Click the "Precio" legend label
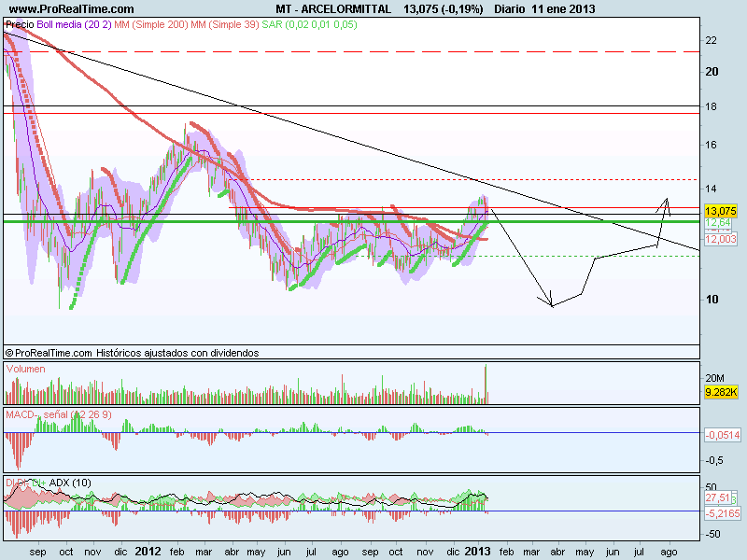The width and height of the screenshot is (747, 560). tap(20, 25)
